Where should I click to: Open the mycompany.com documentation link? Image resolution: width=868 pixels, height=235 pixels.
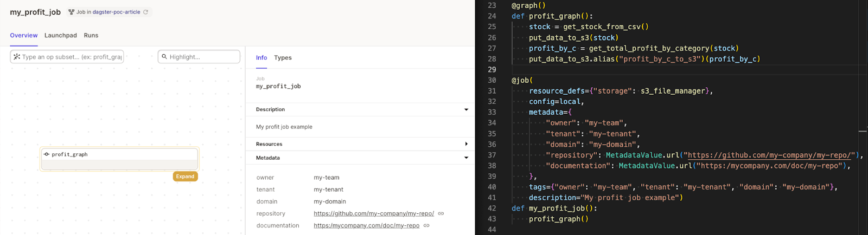[x=366, y=226]
